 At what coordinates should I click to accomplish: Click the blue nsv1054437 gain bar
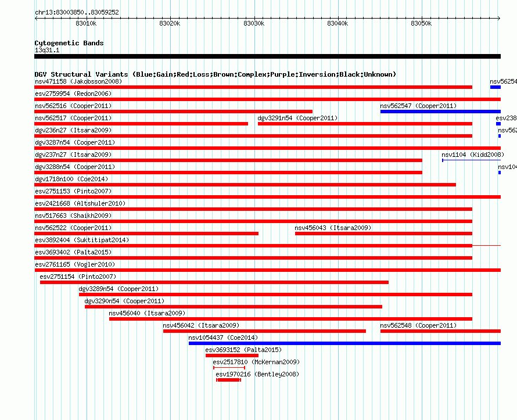coord(344,343)
